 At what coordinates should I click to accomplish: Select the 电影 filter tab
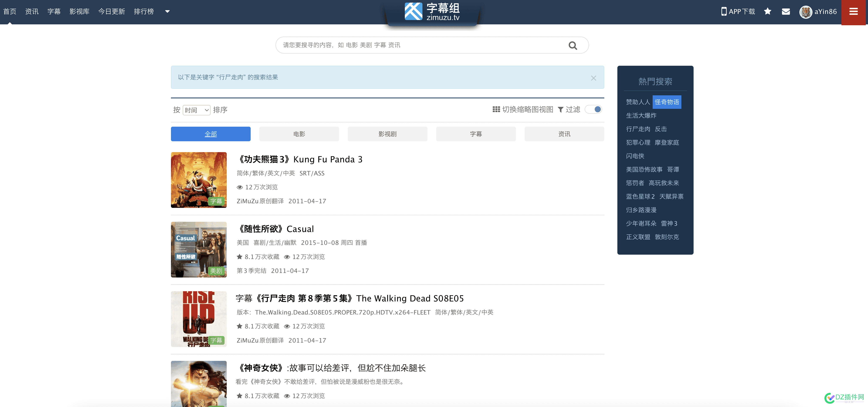[299, 134]
